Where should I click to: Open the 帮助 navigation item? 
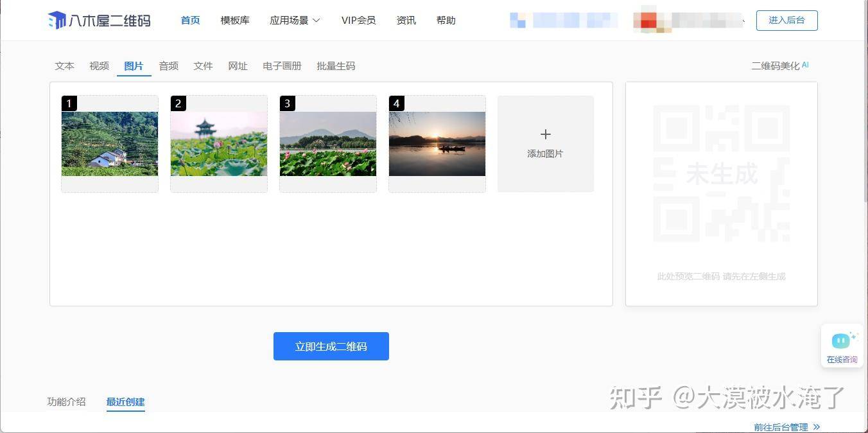[446, 21]
